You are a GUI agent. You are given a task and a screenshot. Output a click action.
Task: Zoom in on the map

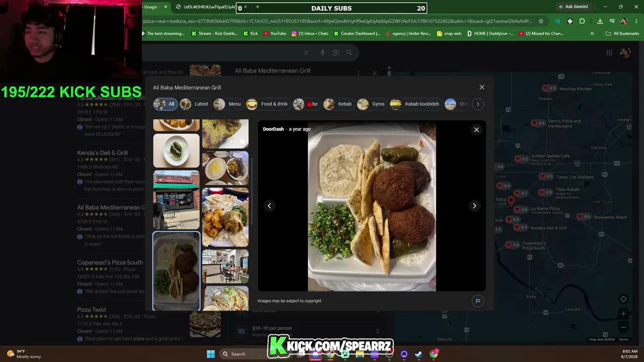[623, 314]
